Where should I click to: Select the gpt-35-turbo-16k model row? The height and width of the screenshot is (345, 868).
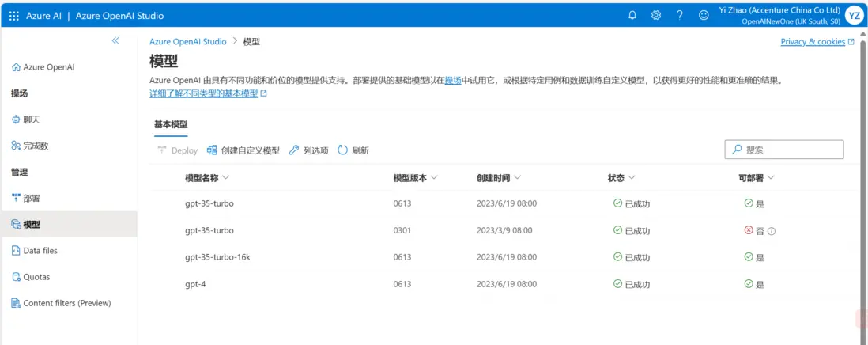coord(503,257)
